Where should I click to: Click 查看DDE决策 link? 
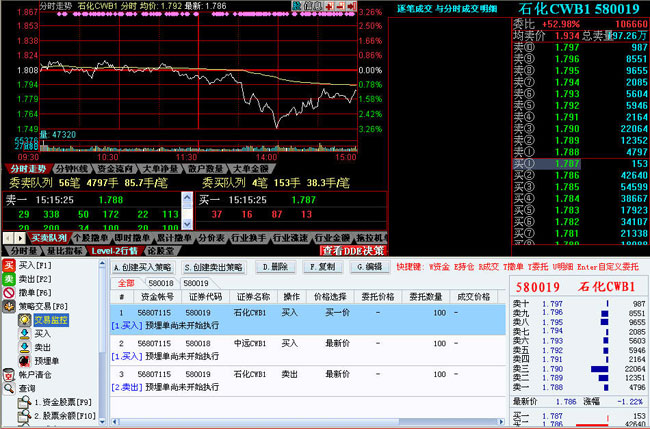click(x=352, y=250)
